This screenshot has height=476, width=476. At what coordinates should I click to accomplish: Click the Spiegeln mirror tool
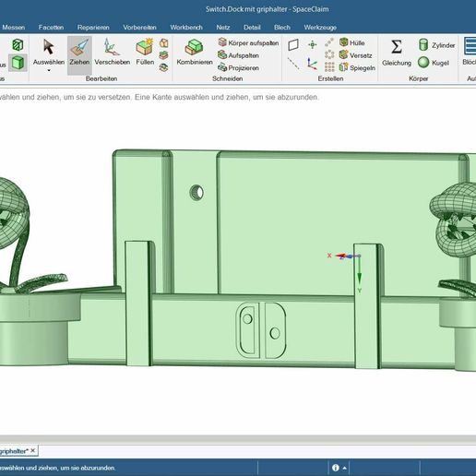[x=357, y=67]
